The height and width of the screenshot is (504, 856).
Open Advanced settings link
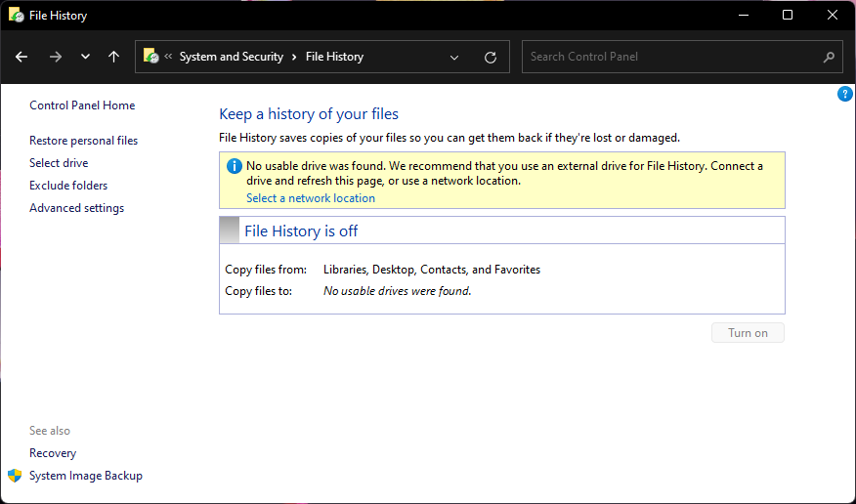[x=77, y=208]
